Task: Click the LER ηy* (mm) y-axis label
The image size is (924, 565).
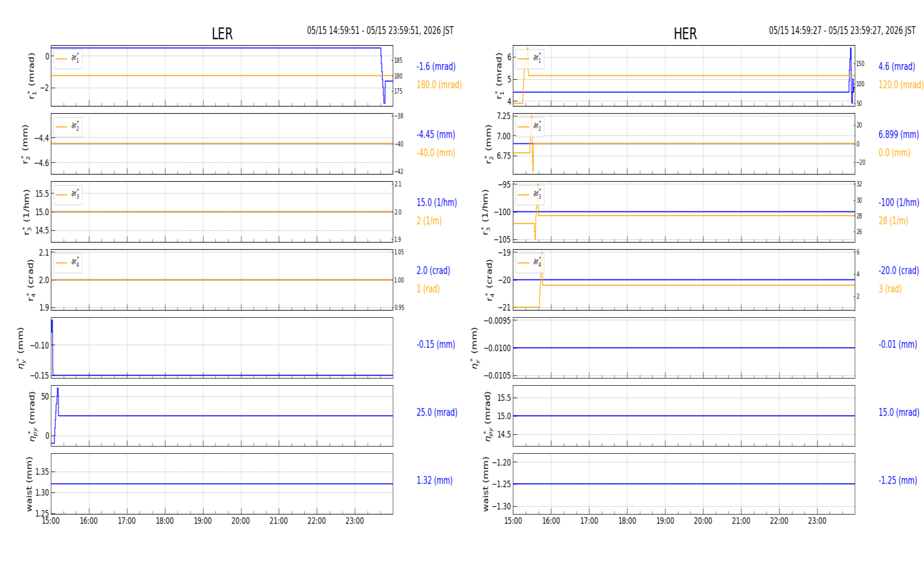Action: [20, 348]
